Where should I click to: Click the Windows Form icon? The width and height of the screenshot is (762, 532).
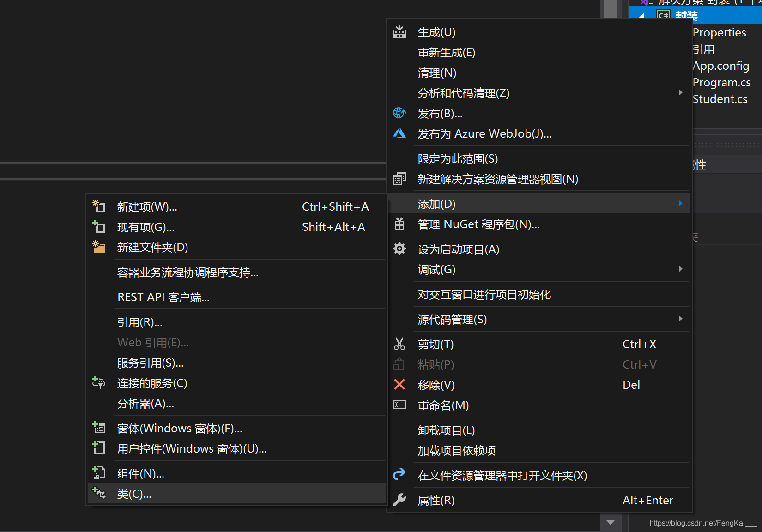[x=99, y=428]
